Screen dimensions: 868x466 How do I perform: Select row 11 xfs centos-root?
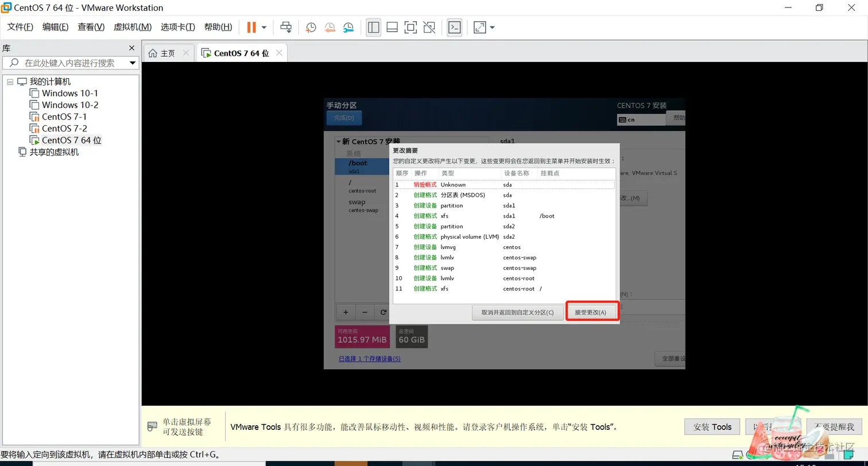(504, 289)
